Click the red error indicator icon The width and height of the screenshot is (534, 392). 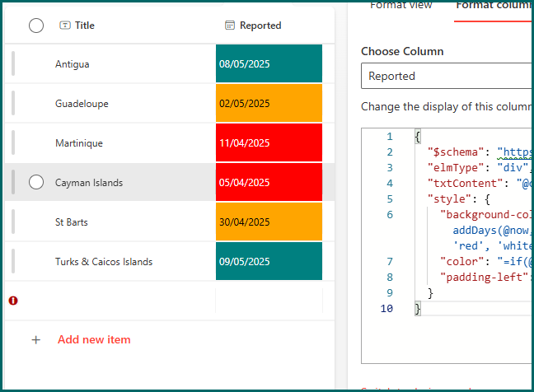coord(13,301)
